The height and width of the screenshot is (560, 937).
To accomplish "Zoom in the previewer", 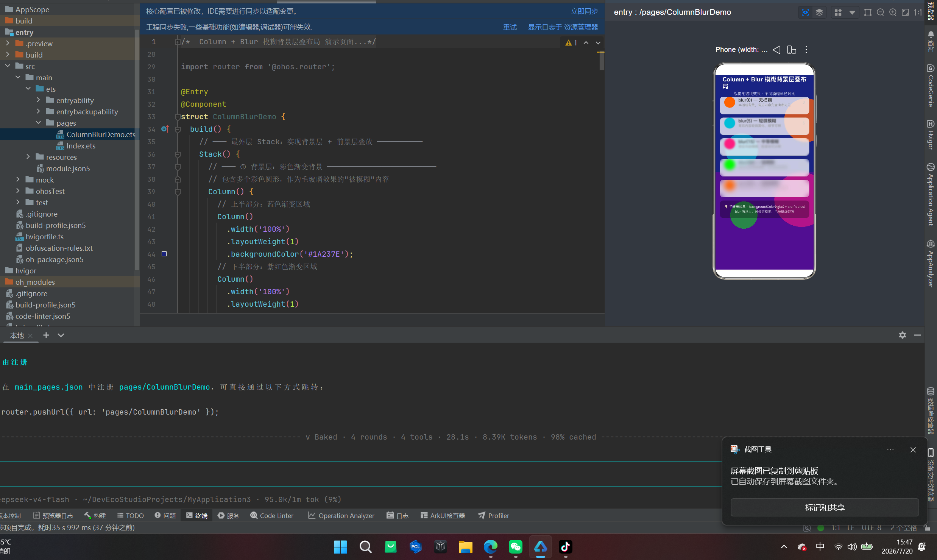I will [x=893, y=12].
